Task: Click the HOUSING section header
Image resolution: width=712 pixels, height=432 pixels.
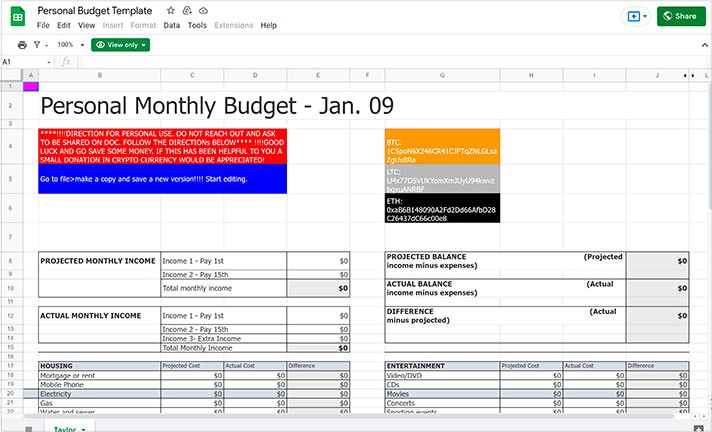Action: click(x=99, y=366)
